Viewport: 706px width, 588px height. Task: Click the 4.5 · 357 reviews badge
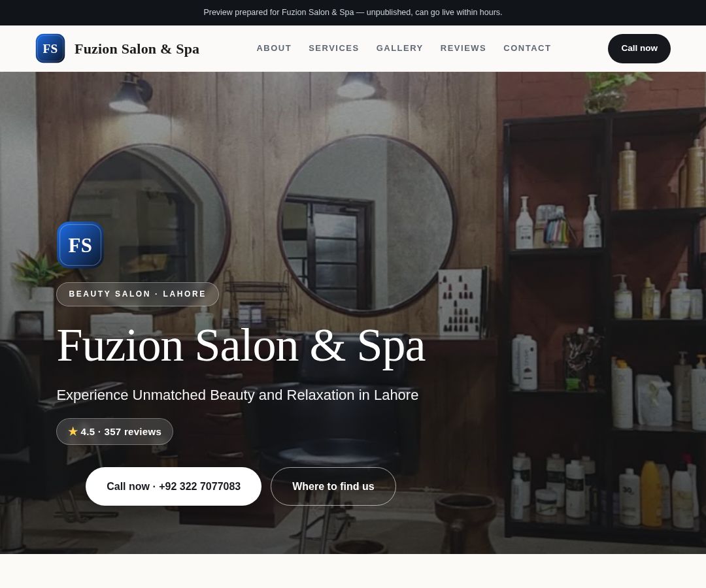point(114,431)
